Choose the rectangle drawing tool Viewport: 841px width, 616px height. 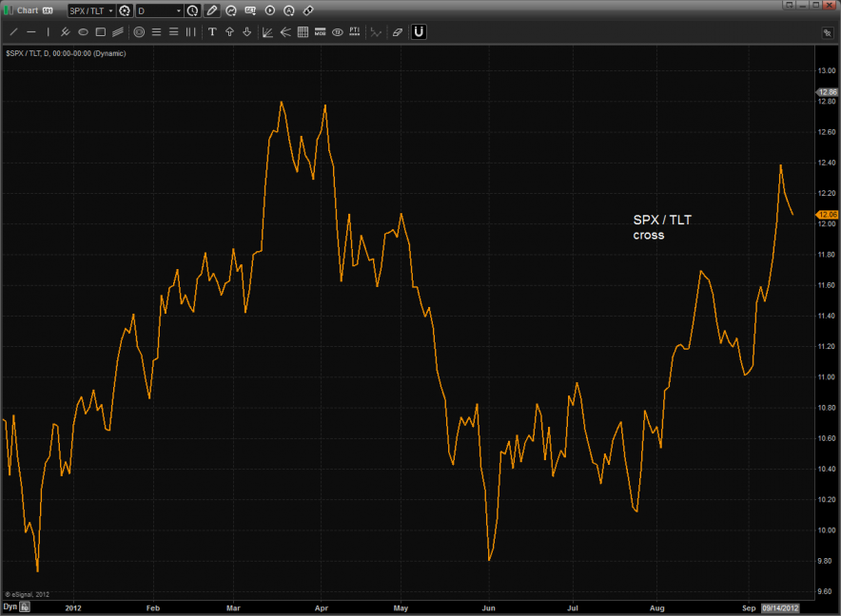pos(100,32)
